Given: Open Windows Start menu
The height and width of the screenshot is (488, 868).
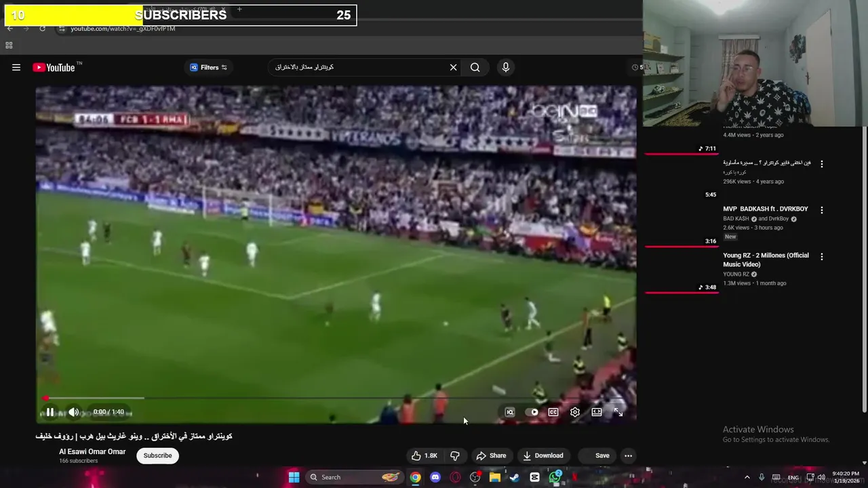Looking at the screenshot, I should (x=294, y=477).
